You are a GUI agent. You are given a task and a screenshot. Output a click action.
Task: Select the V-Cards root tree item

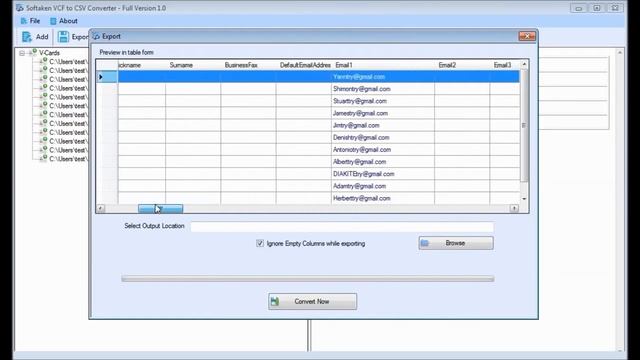tap(49, 53)
